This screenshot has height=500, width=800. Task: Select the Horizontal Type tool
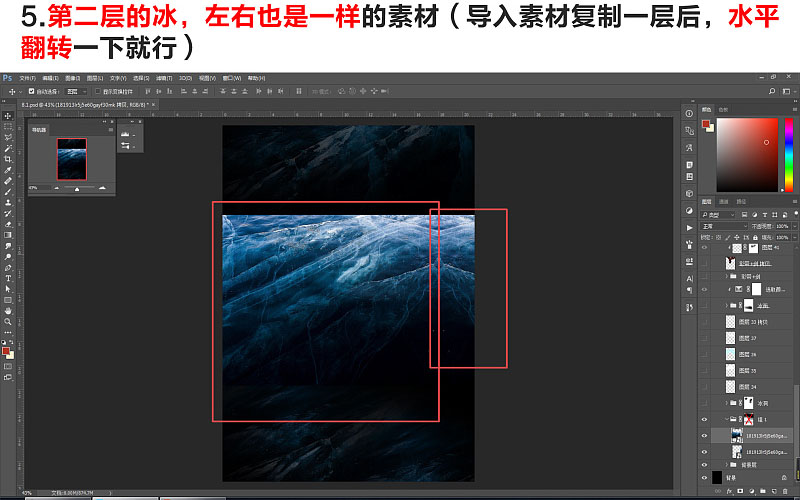point(8,279)
